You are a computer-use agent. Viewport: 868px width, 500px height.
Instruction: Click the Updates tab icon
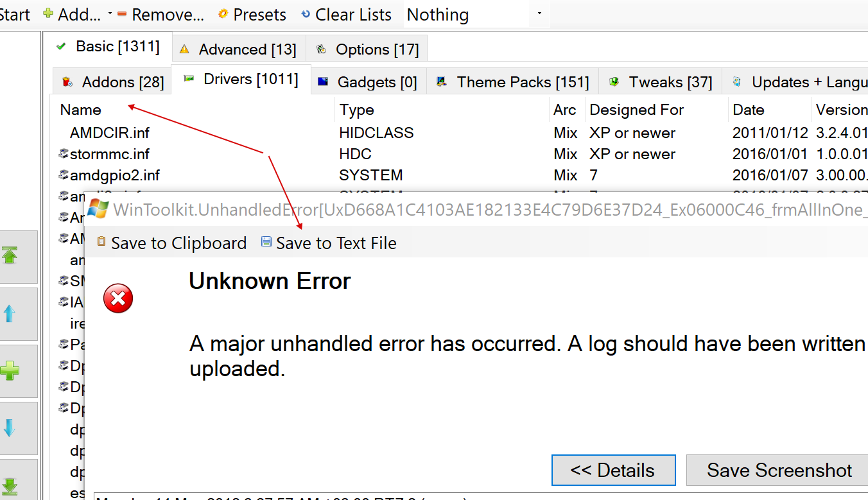click(x=736, y=82)
